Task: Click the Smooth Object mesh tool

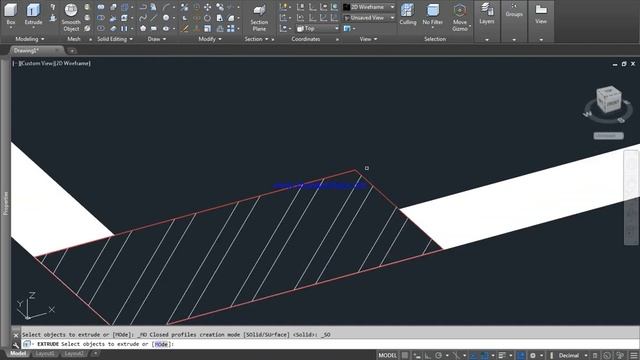Action: [x=71, y=17]
